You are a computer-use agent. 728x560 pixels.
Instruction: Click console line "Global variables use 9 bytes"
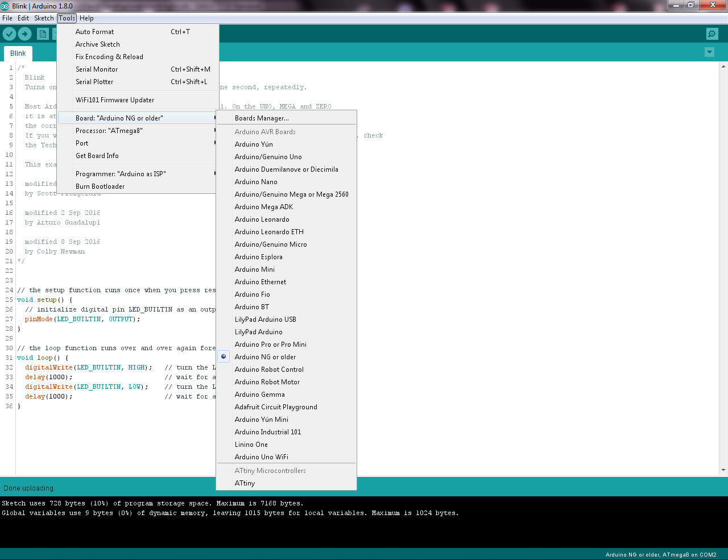tap(230, 513)
